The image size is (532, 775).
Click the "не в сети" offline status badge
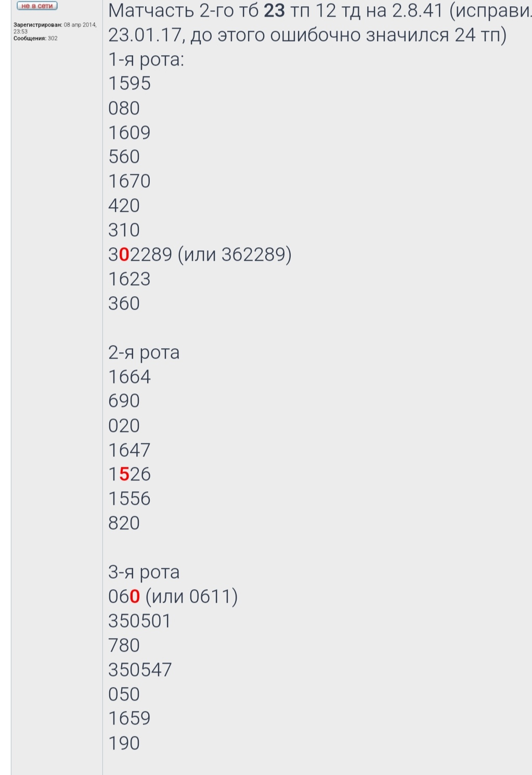pos(37,6)
